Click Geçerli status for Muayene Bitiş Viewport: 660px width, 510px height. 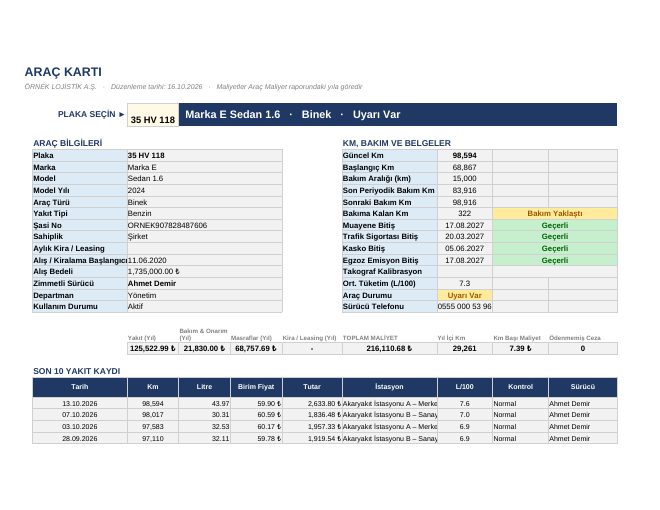point(555,225)
